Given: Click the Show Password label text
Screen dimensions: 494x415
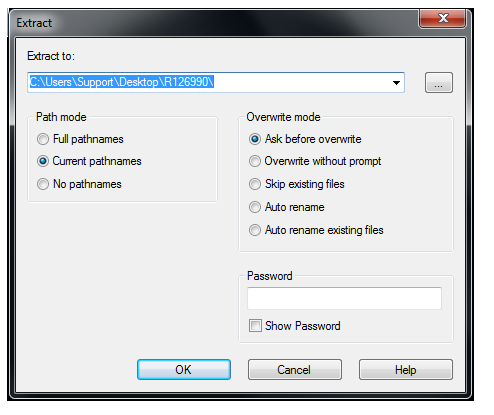Looking at the screenshot, I should 303,326.
